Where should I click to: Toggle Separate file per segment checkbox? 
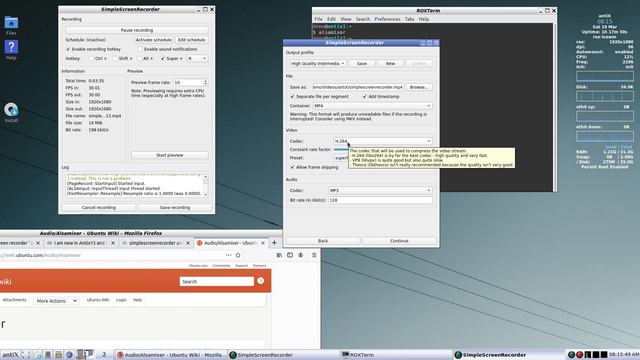point(292,97)
